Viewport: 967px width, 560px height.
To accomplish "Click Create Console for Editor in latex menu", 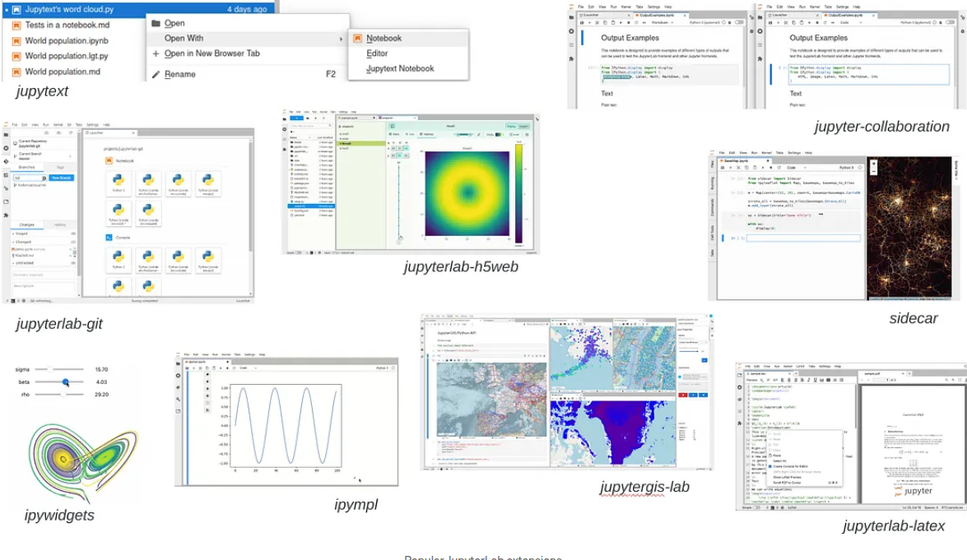I will pos(790,466).
